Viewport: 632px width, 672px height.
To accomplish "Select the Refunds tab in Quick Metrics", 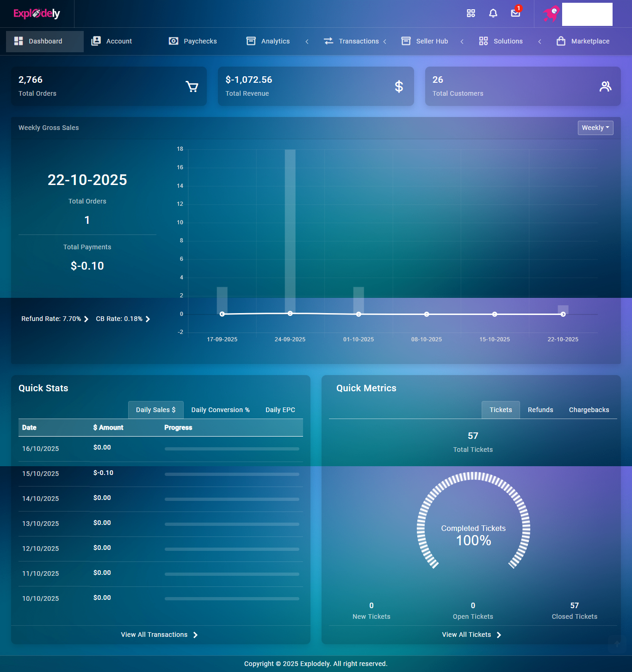I will [540, 410].
